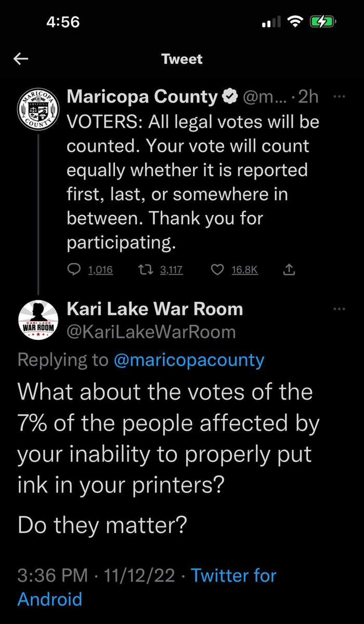Share the Maricopa County tweet
Image resolution: width=364 pixels, height=624 pixels.
coord(290,269)
